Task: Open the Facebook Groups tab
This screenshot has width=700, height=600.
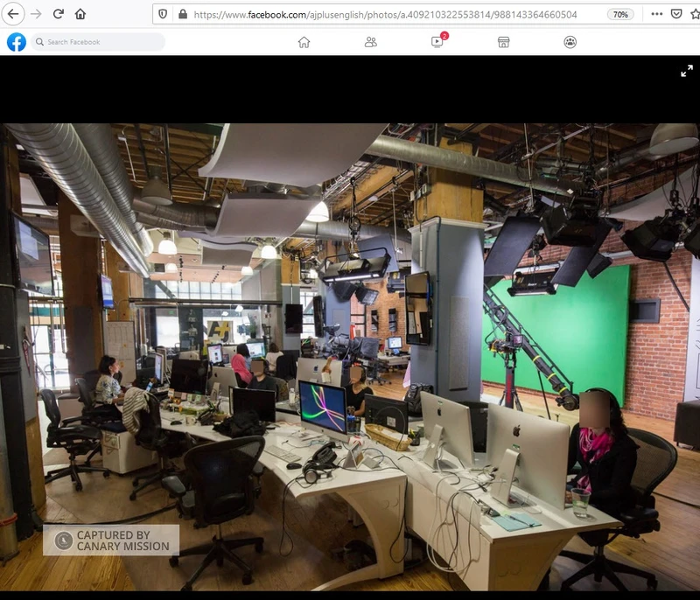Action: pyautogui.click(x=570, y=42)
